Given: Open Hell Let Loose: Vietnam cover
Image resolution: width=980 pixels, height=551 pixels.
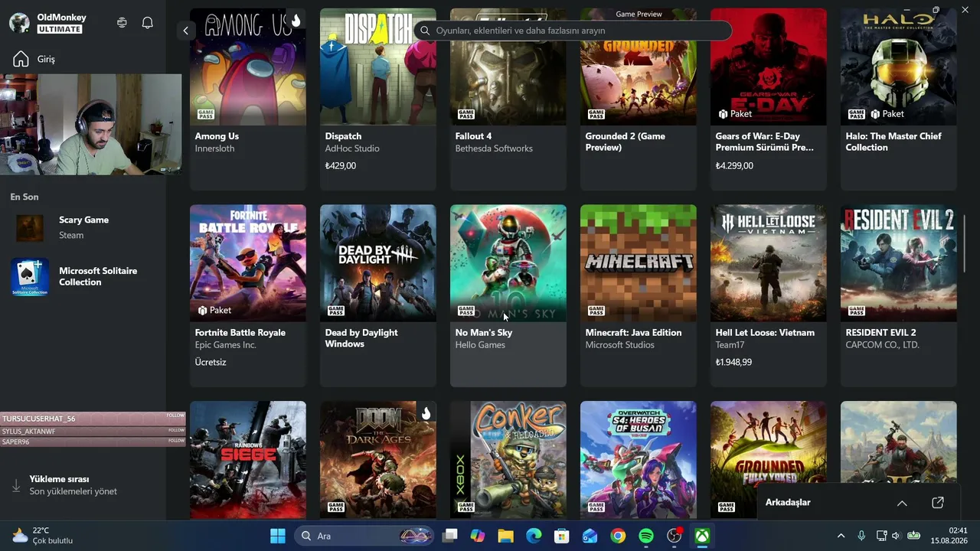Looking at the screenshot, I should click(x=769, y=263).
